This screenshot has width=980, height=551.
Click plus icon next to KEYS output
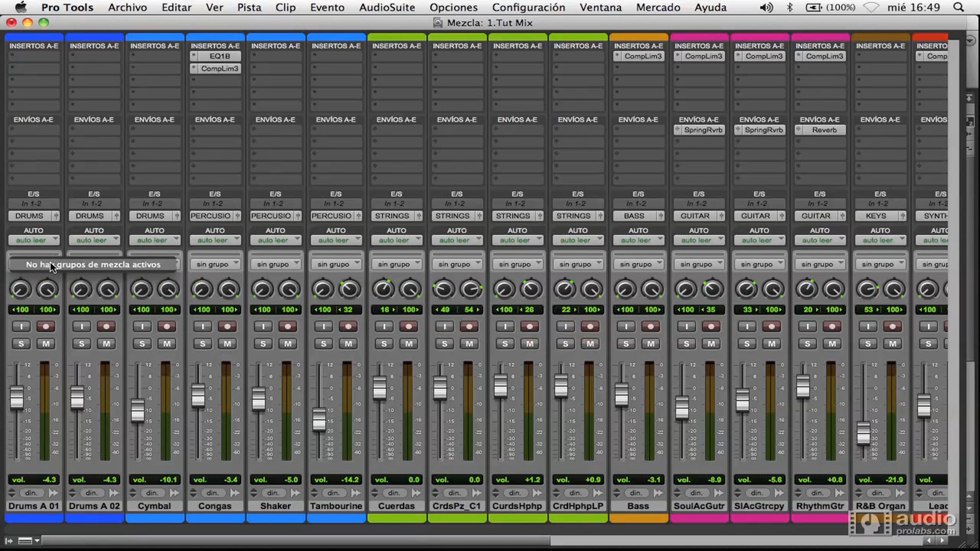(902, 216)
